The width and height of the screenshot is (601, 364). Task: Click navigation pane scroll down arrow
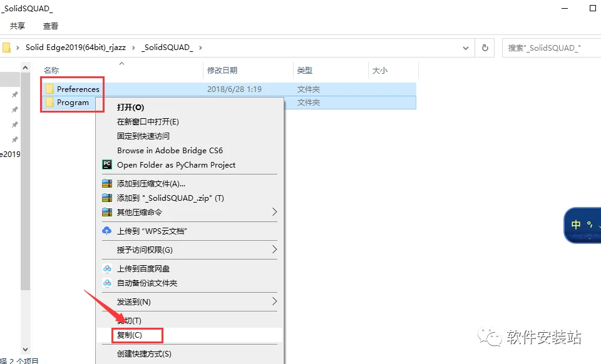(x=25, y=349)
